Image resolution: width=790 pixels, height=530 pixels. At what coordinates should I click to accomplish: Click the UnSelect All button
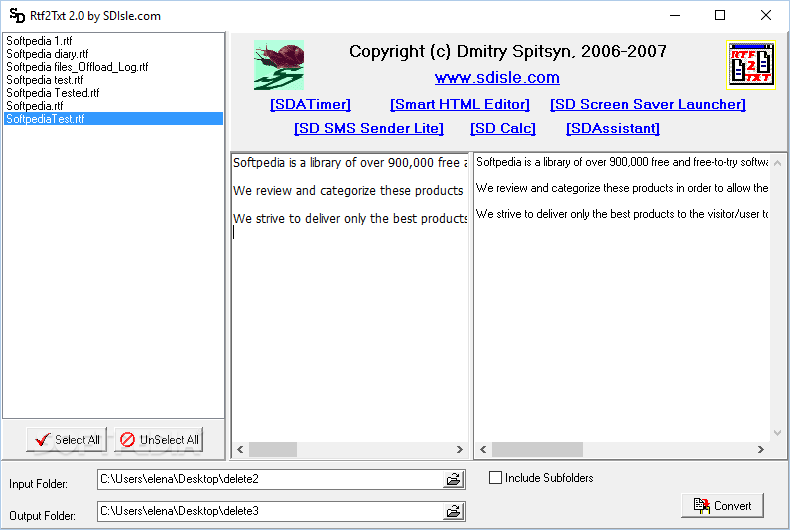[159, 440]
